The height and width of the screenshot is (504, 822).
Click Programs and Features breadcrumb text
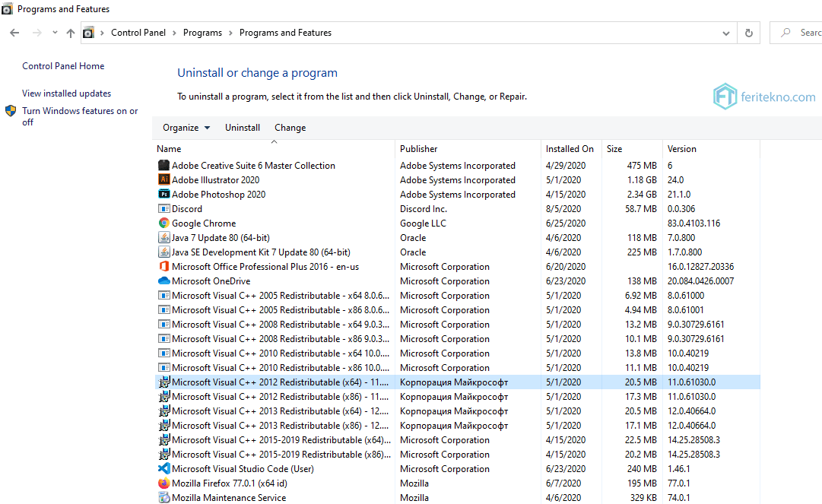(285, 33)
